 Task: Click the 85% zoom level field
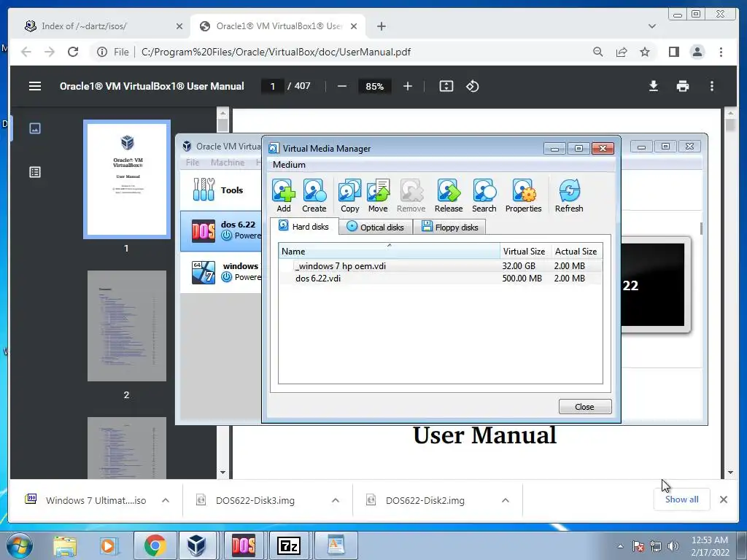tap(374, 86)
